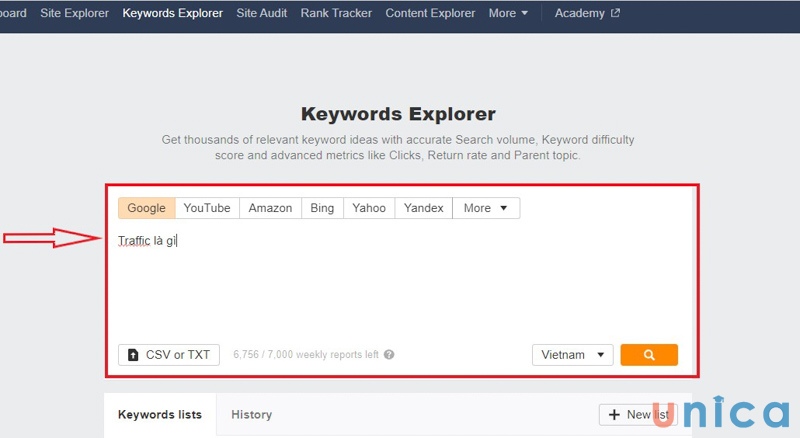Click the upload file icon in CSV or TXT

click(133, 355)
